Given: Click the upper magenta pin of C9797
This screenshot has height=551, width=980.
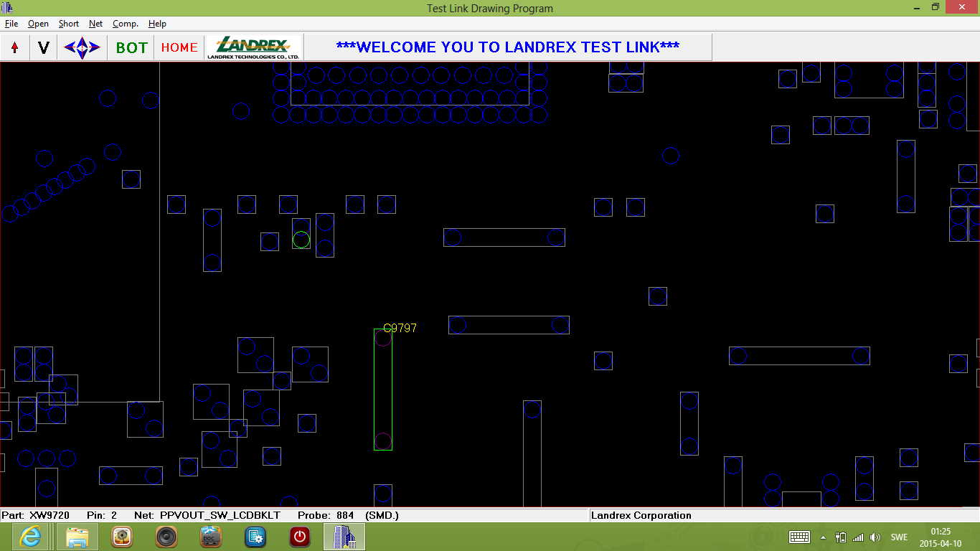Looking at the screenshot, I should (x=383, y=337).
